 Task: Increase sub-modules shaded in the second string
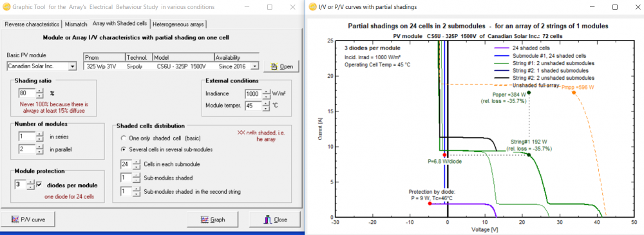click(136, 189)
